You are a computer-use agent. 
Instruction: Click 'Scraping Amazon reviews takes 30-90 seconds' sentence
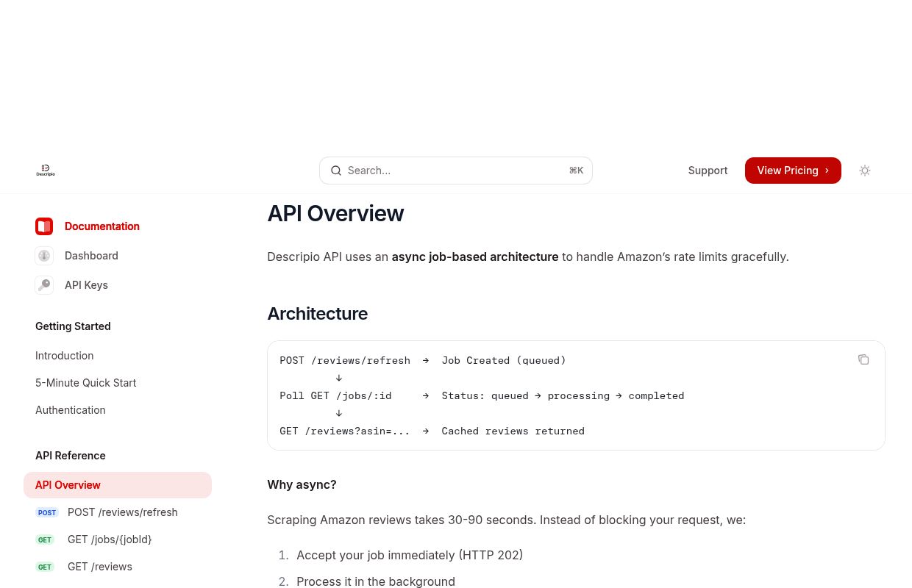(x=402, y=520)
